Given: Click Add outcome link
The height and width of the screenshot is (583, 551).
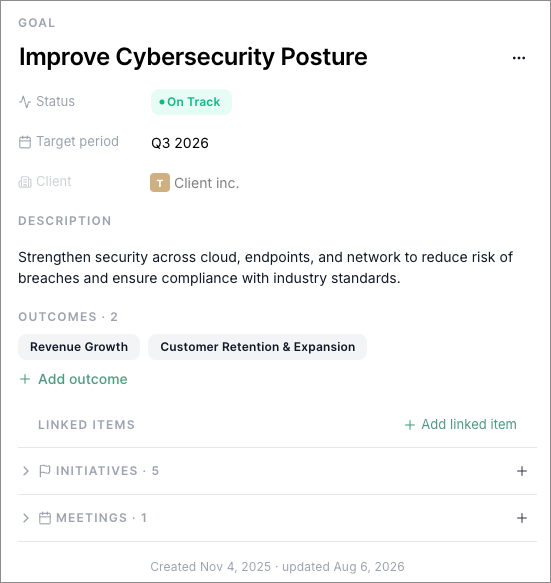Looking at the screenshot, I should coord(73,379).
